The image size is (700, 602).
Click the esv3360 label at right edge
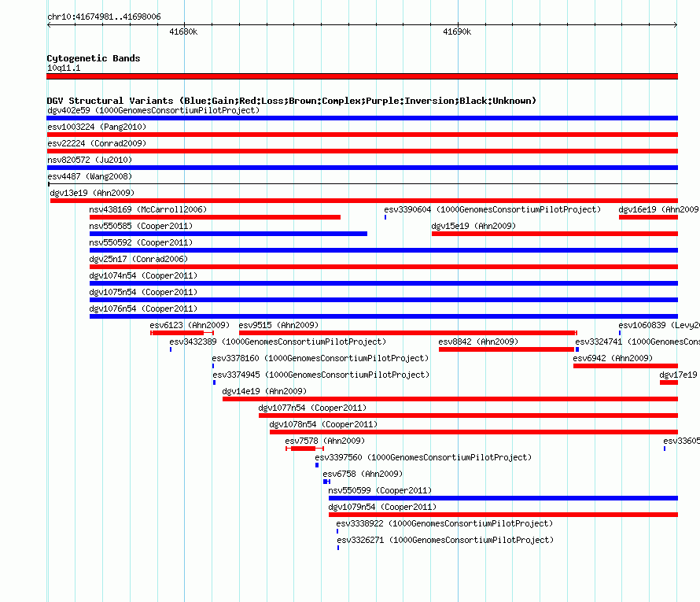tap(681, 441)
